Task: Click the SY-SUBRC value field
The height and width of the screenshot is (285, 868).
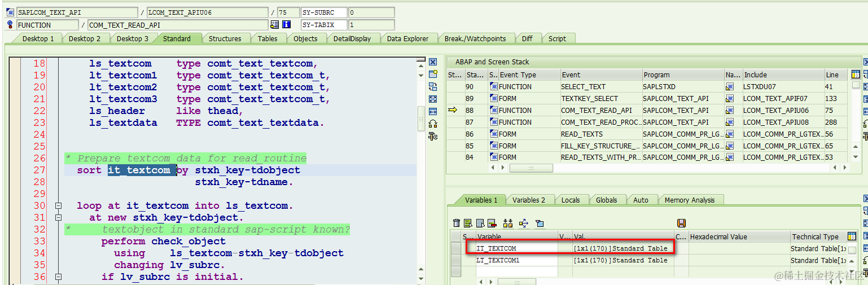Action: click(x=371, y=12)
